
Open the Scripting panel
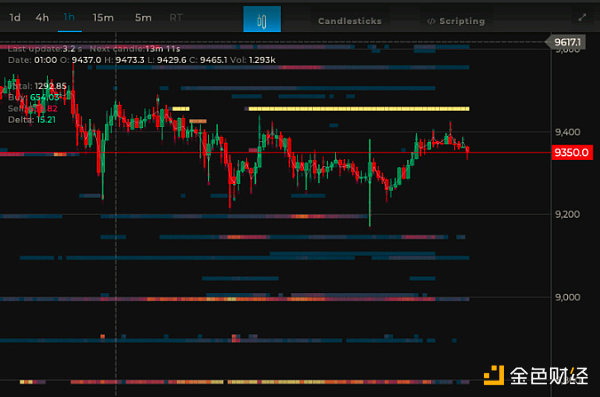[462, 21]
